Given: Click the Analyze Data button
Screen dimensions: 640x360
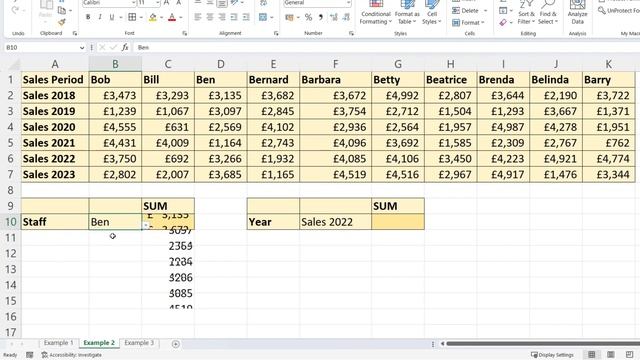Looking at the screenshot, I should 577,13.
